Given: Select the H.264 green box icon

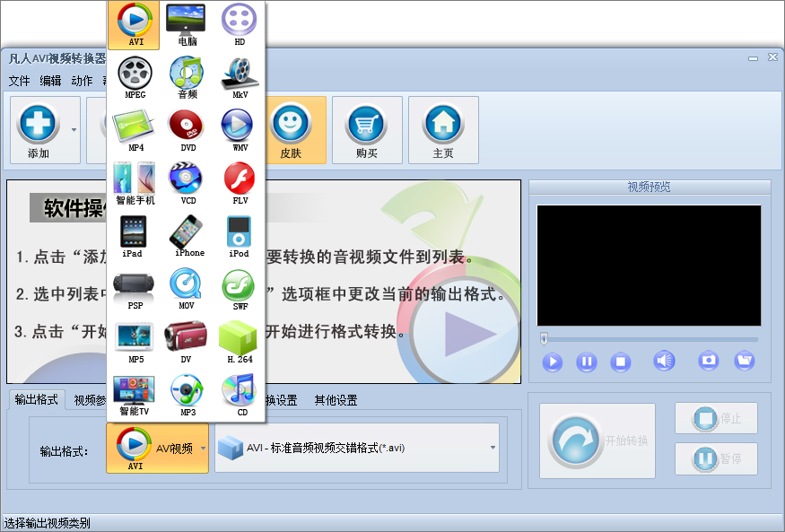Looking at the screenshot, I should point(240,343).
